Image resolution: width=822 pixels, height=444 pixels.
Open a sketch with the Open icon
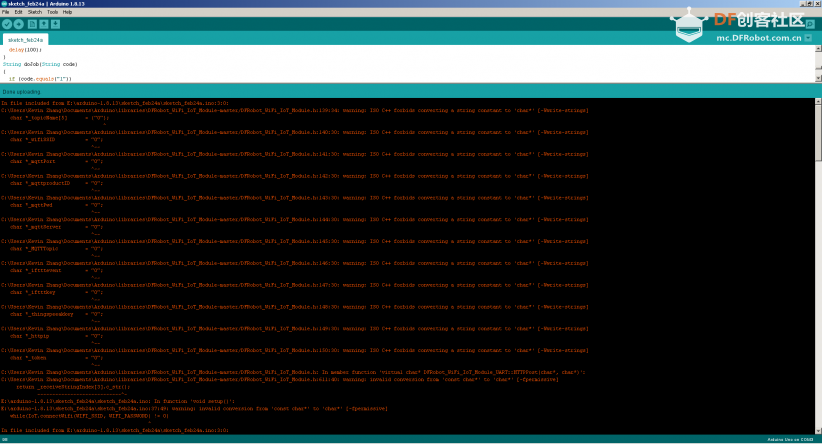pos(44,24)
